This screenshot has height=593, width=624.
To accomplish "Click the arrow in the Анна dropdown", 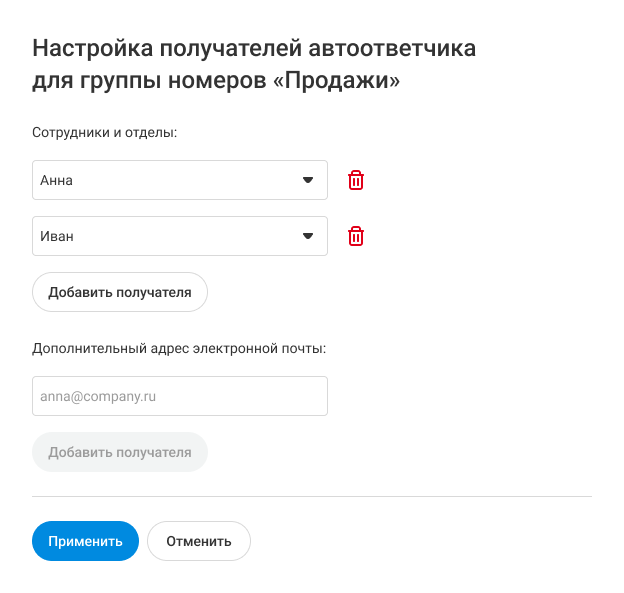I will [308, 180].
